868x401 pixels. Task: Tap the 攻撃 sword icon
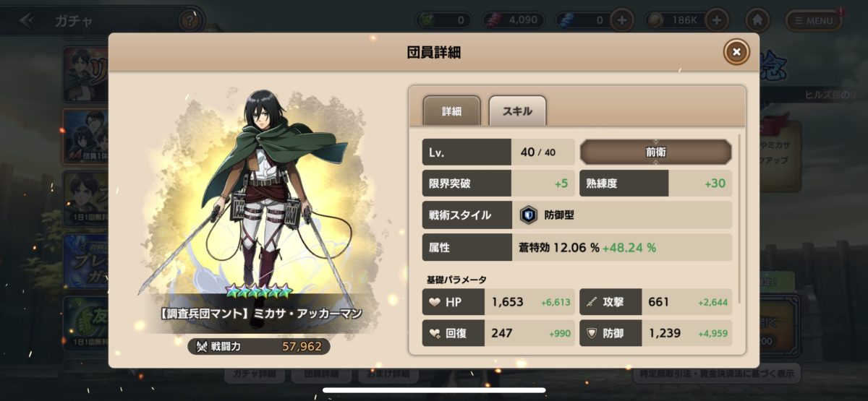592,302
